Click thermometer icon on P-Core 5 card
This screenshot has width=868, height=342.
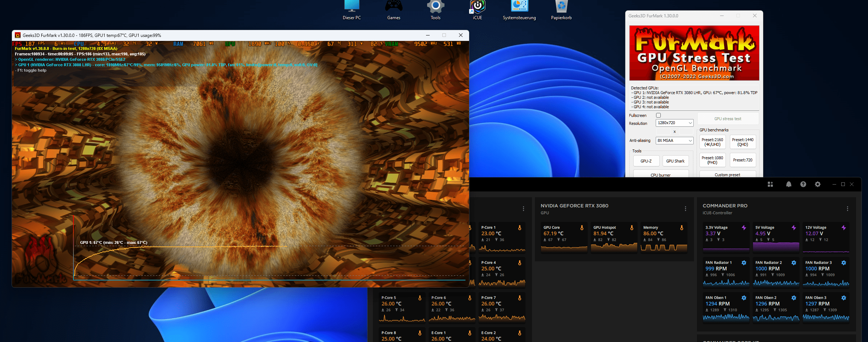(x=420, y=298)
